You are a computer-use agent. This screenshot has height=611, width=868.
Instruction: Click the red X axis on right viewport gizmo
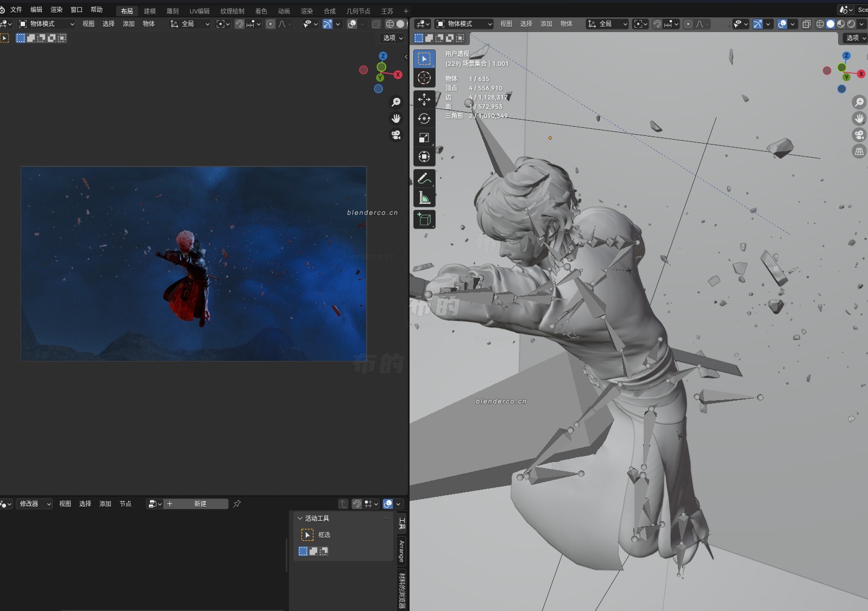861,74
